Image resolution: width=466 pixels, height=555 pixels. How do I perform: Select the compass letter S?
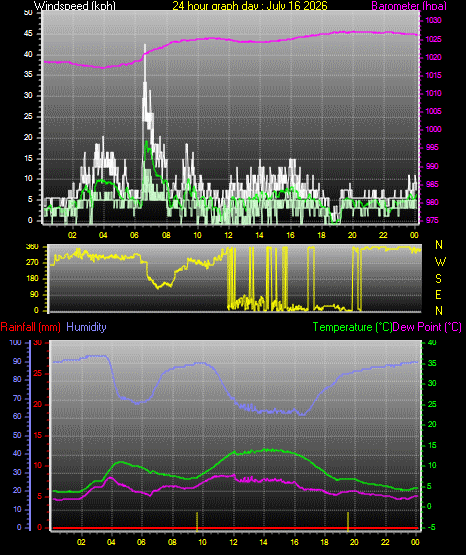[439, 279]
